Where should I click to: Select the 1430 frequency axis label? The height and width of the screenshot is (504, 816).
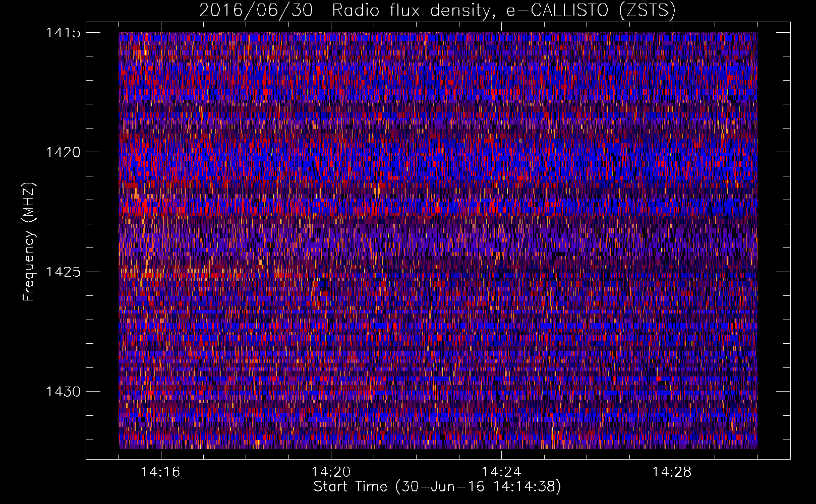coord(63,392)
